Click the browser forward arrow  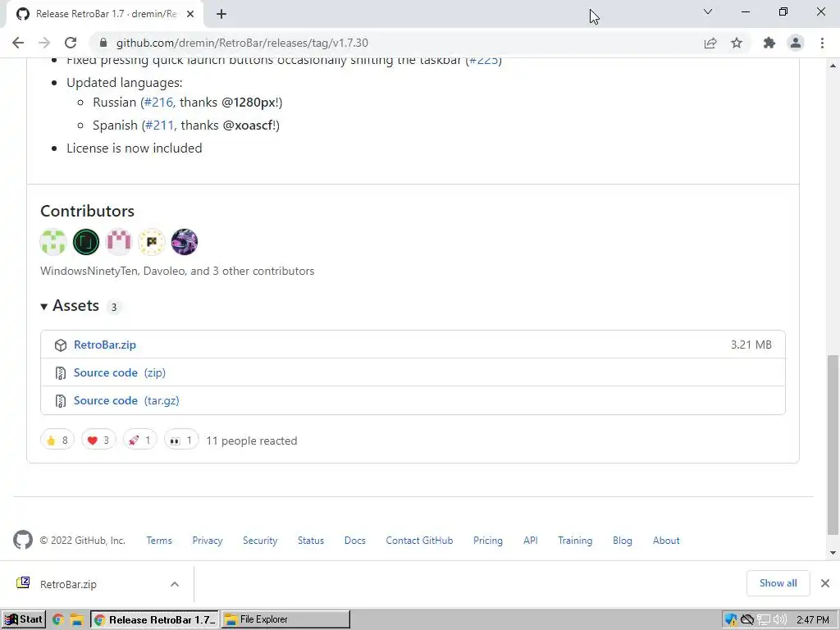click(x=44, y=43)
